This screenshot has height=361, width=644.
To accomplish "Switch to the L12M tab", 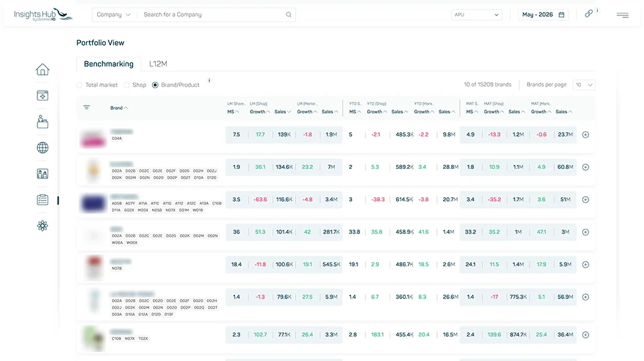I will tap(158, 64).
